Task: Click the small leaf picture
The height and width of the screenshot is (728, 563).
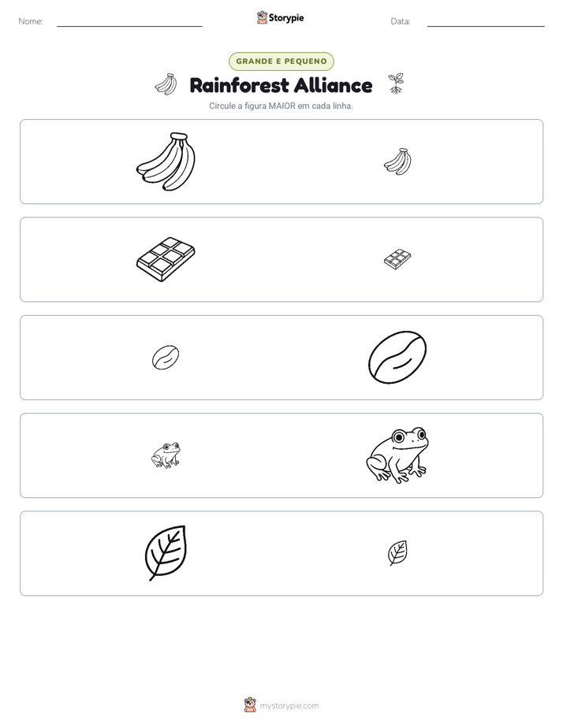Action: (397, 553)
